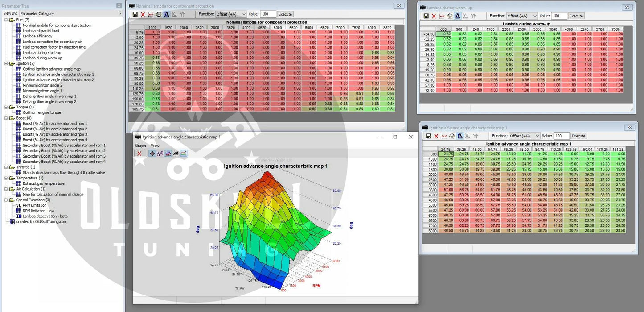The image size is (644, 312).
Task: Toggle the line chart mode button in graph toolbar
Action: point(160,154)
